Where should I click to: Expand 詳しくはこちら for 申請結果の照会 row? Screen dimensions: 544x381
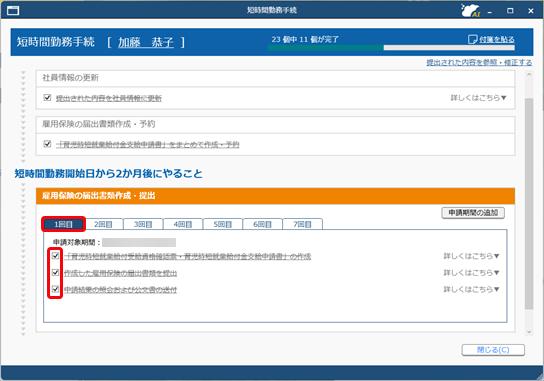[x=471, y=289]
